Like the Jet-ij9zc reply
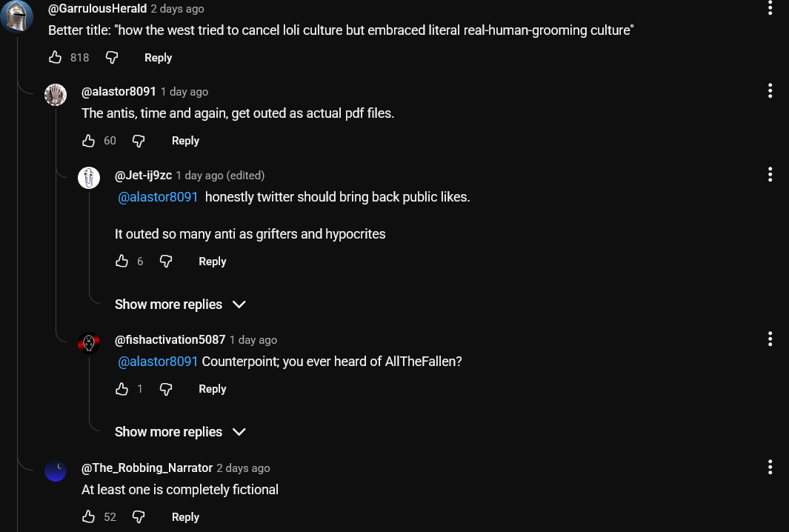The width and height of the screenshot is (789, 532). pos(122,262)
